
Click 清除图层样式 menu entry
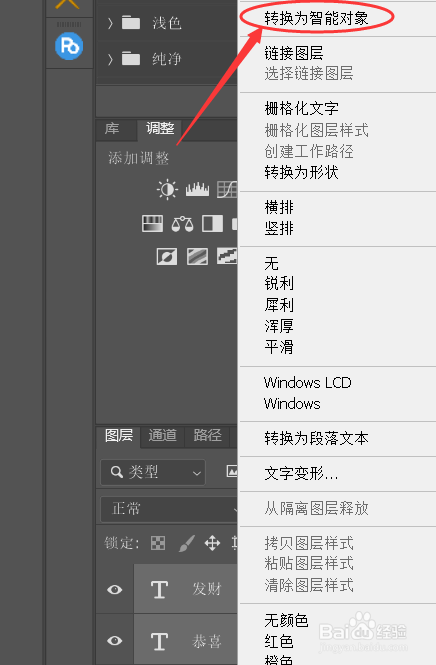click(x=309, y=586)
